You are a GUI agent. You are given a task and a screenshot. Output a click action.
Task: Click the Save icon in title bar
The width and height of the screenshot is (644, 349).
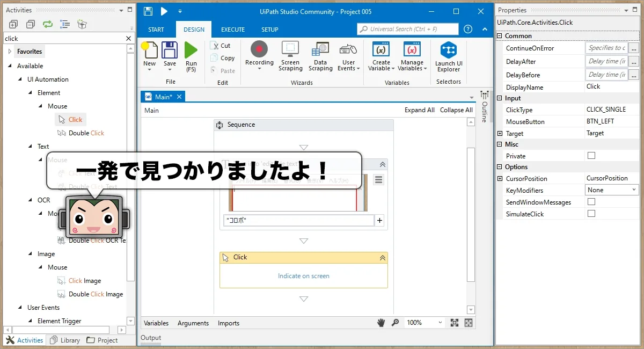click(x=148, y=11)
